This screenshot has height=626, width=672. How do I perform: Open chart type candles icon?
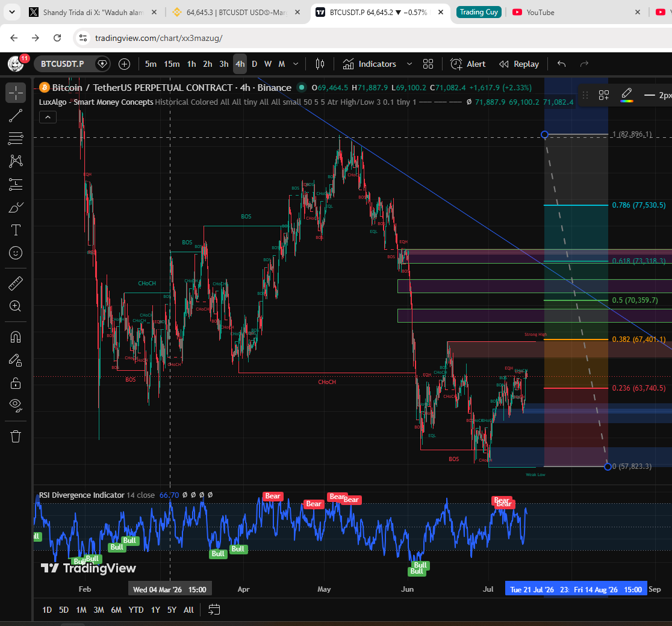pyautogui.click(x=320, y=64)
